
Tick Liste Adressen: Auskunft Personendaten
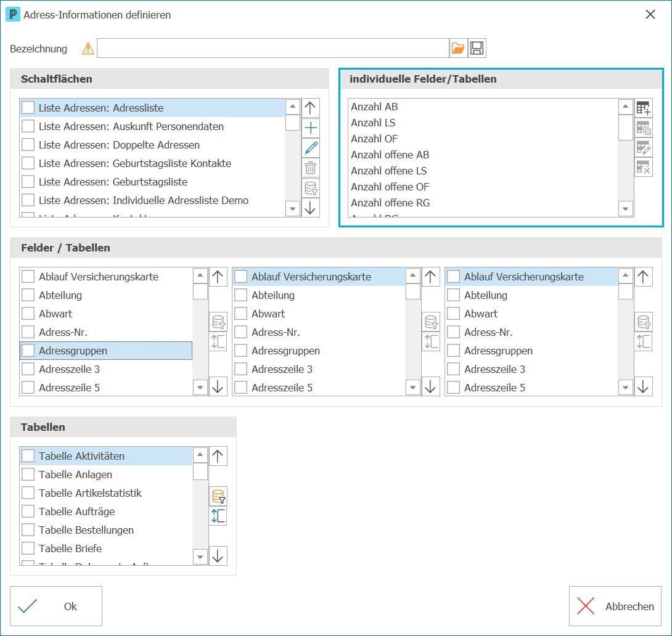(x=28, y=126)
